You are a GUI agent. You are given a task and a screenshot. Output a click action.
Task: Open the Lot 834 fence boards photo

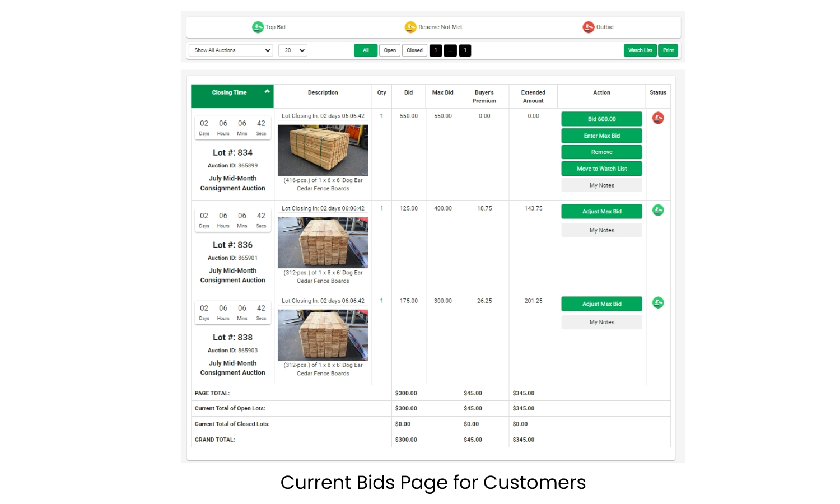point(323,150)
